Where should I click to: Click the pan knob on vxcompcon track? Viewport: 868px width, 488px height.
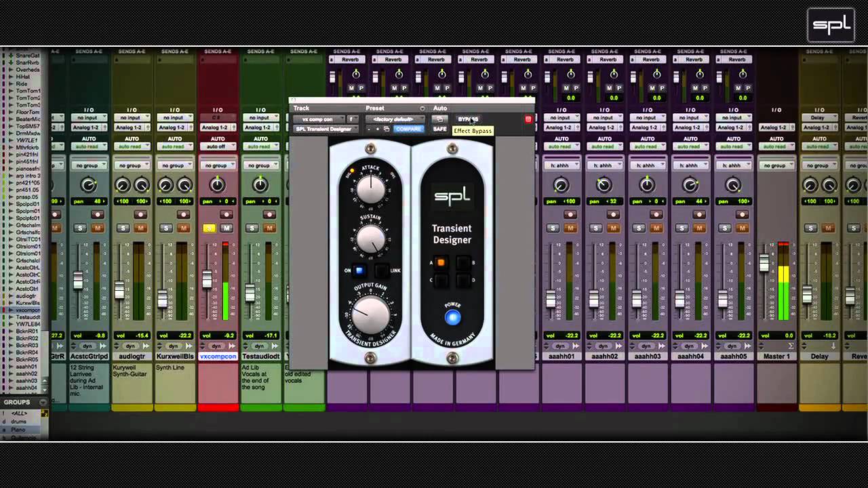217,184
